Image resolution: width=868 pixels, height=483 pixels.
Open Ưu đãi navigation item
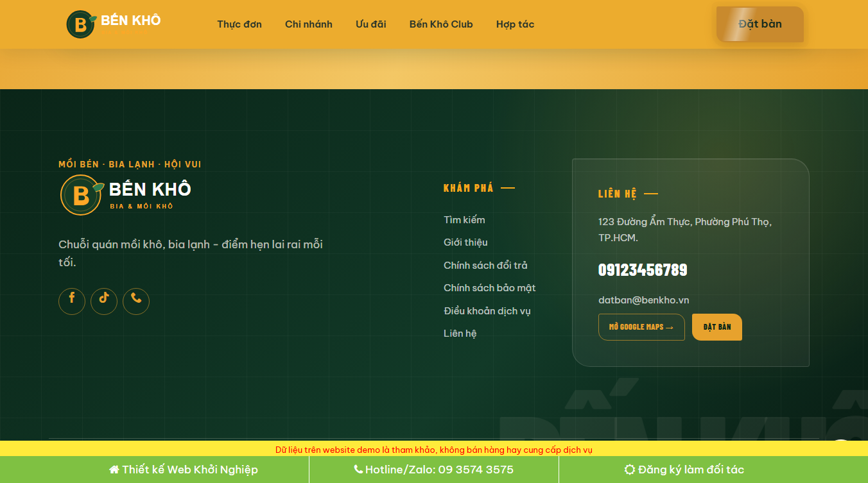[x=371, y=24]
